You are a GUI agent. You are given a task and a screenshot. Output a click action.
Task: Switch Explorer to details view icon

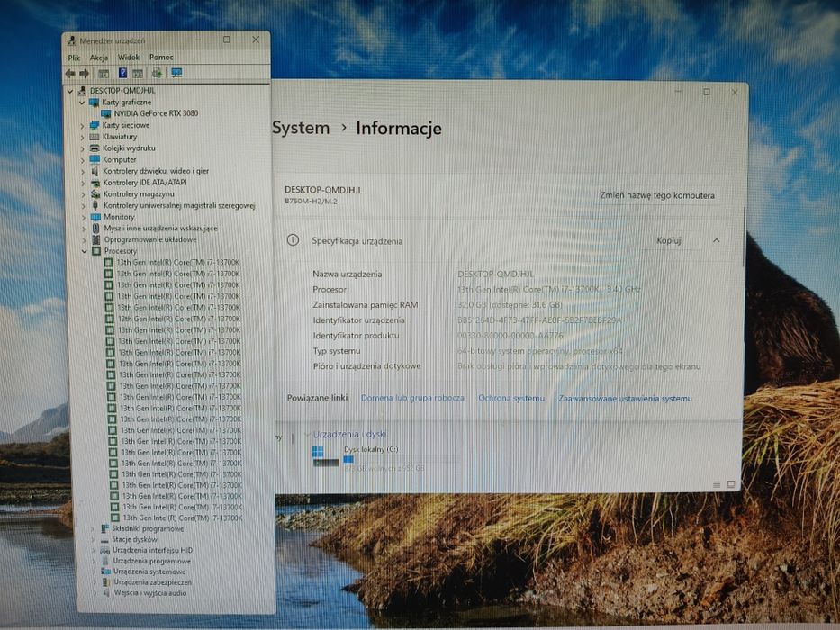pyautogui.click(x=717, y=484)
